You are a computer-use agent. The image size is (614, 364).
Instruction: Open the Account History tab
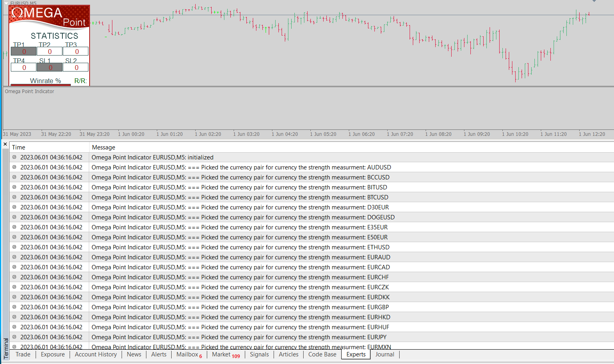(96, 354)
